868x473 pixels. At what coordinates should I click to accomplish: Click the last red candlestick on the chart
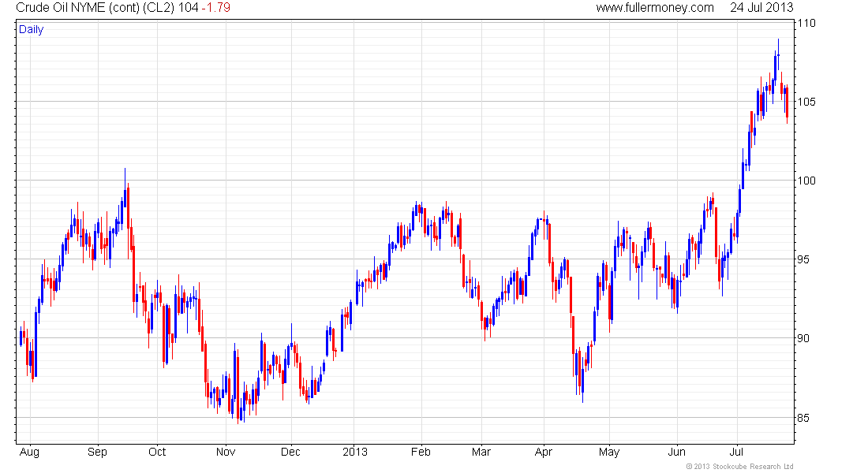(x=787, y=104)
